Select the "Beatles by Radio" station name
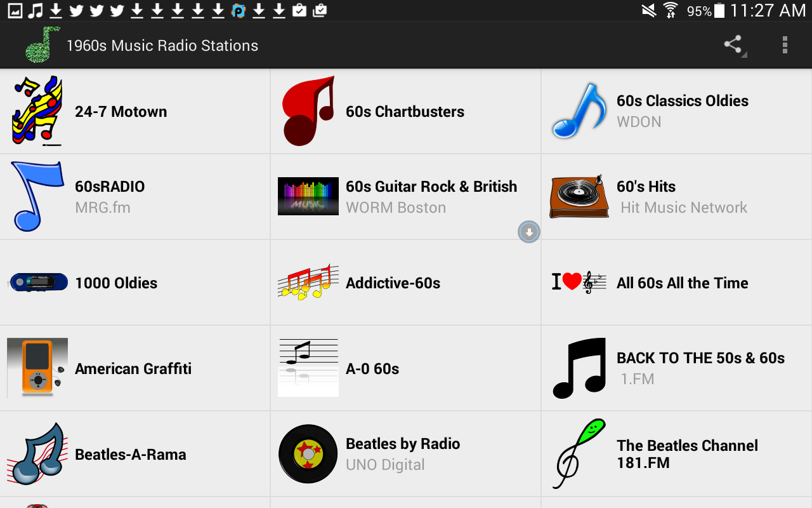 tap(403, 444)
